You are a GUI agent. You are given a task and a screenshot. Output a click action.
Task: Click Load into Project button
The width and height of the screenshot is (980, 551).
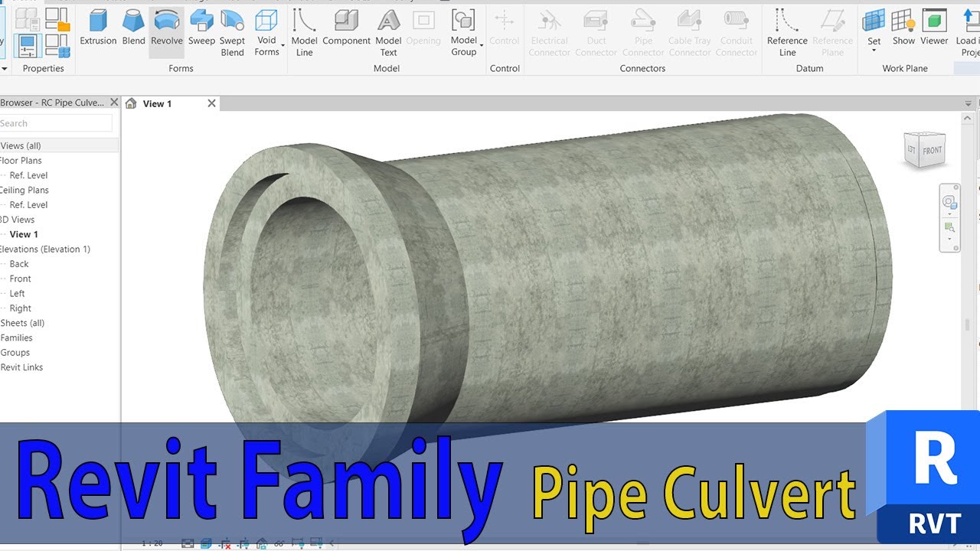pyautogui.click(x=969, y=33)
